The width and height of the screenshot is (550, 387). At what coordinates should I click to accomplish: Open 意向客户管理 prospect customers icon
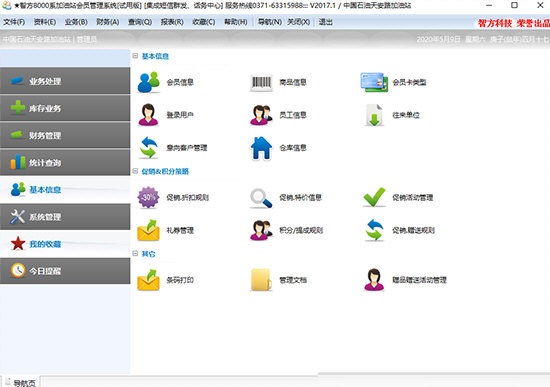(148, 148)
